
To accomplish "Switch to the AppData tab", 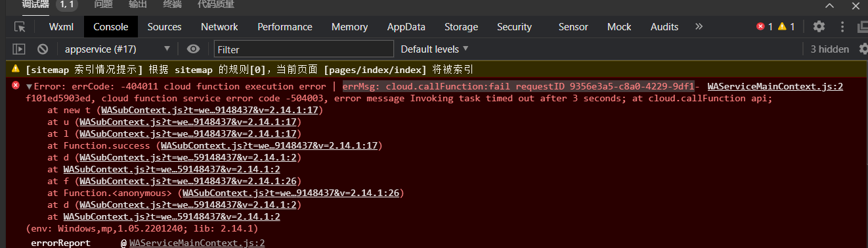I will coord(406,27).
